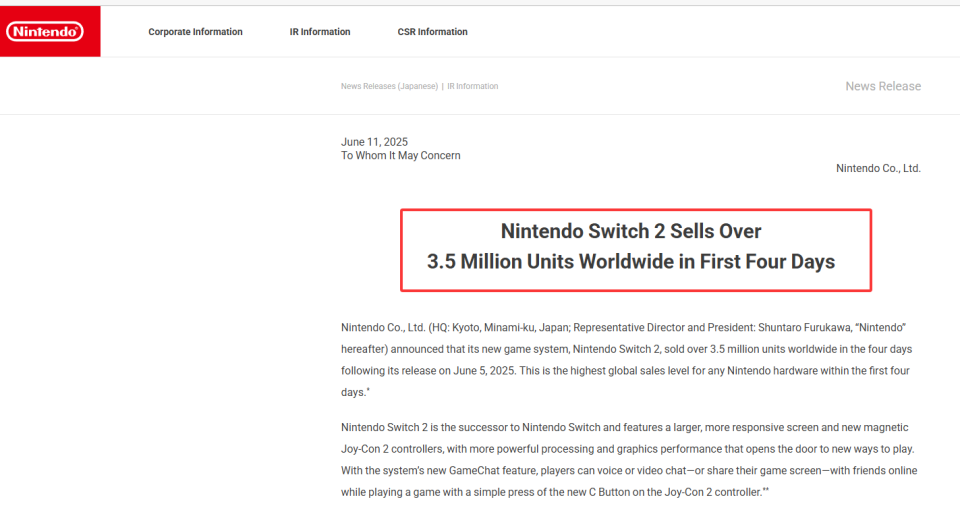Click the Nintendo logo
The height and width of the screenshot is (508, 960).
[x=45, y=32]
